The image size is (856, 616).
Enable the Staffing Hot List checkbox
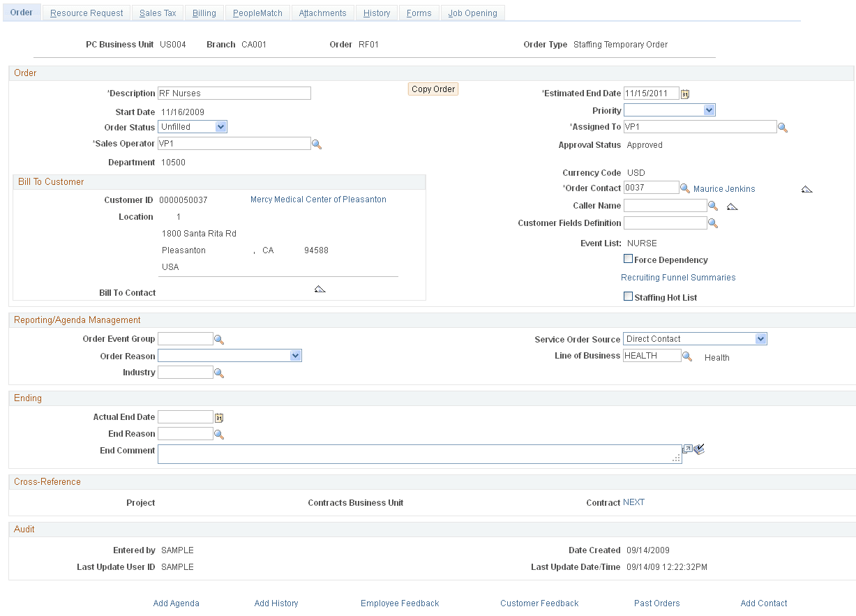point(628,296)
